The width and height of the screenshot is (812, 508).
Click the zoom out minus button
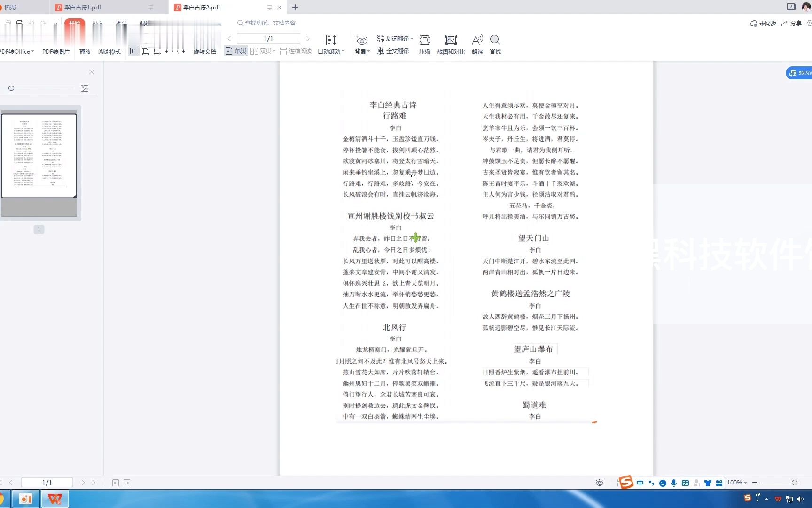(755, 483)
